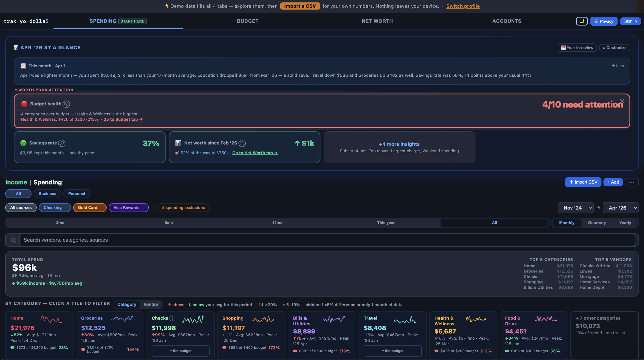Viewport: 644px width, 360px height.
Task: Click the Shopping spending sparkline
Action: click(263, 319)
